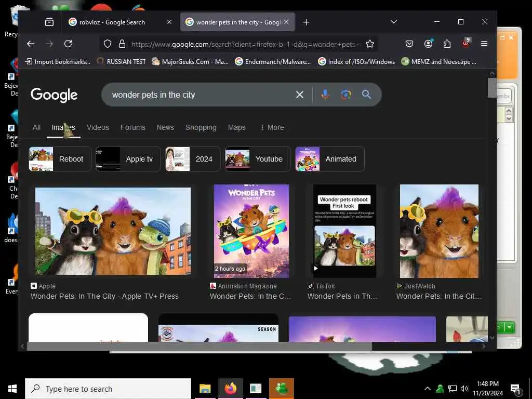Filter images by Reboot chip
This screenshot has width=532, height=399.
pyautogui.click(x=60, y=159)
